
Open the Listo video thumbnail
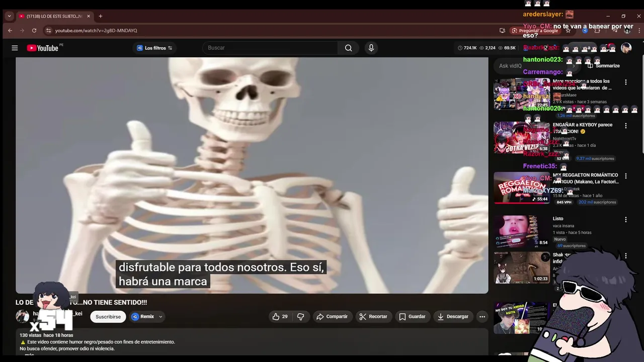coord(522,231)
